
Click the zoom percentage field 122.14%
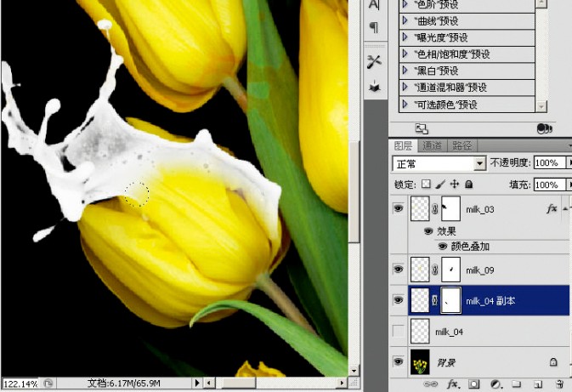(20, 383)
